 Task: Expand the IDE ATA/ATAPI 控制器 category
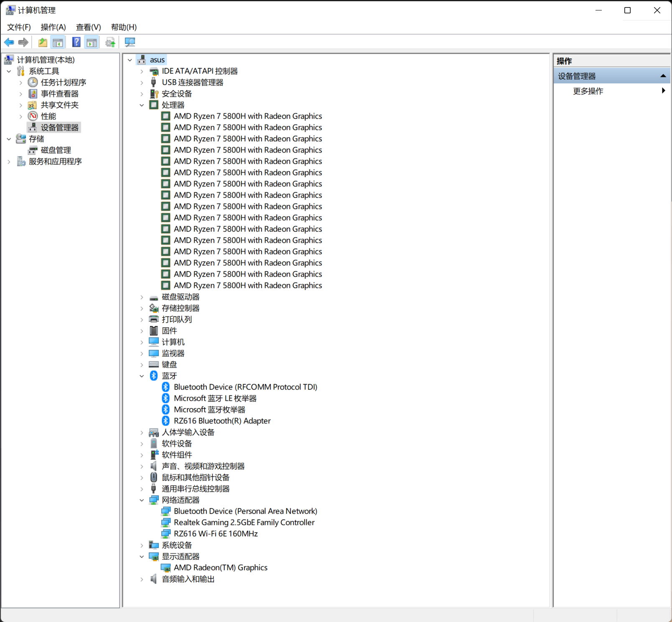142,71
